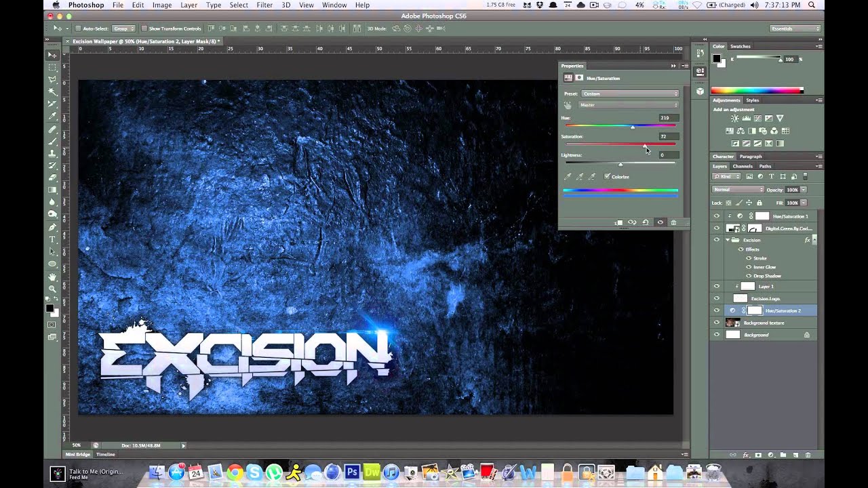Delete adjustment via Properties trash icon
Screen dimensions: 868x488
[673, 222]
